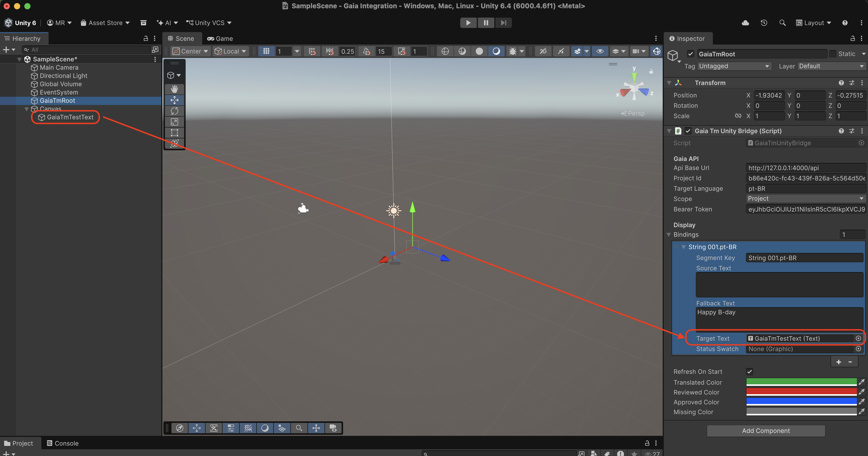The width and height of the screenshot is (868, 456).
Task: Open object picker for Target Text
Action: click(x=858, y=338)
